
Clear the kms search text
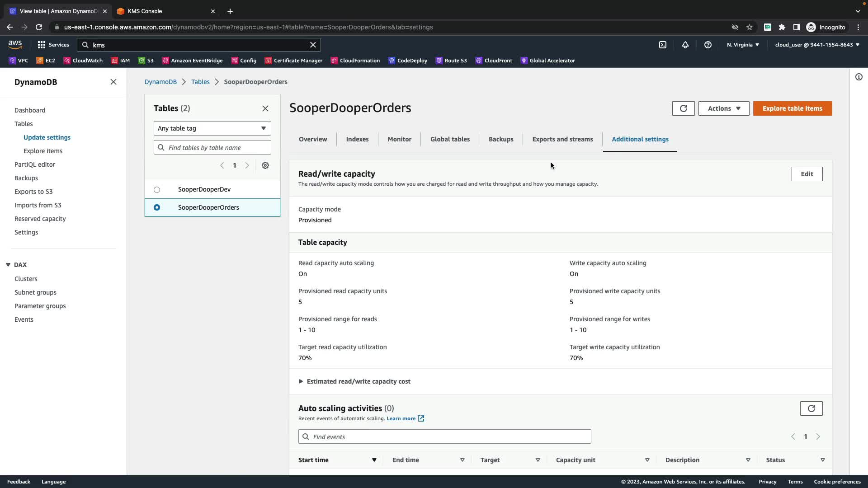pos(313,45)
